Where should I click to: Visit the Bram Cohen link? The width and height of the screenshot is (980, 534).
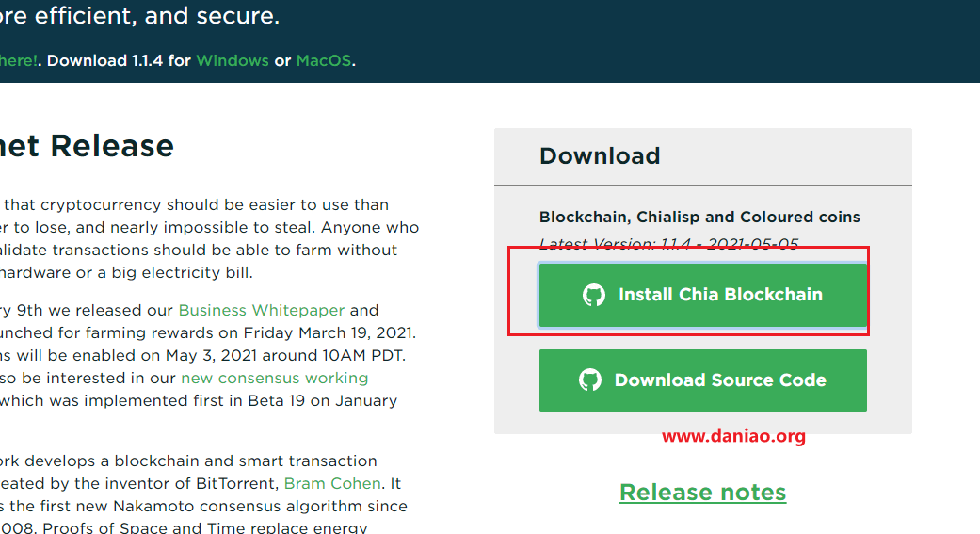click(x=332, y=483)
